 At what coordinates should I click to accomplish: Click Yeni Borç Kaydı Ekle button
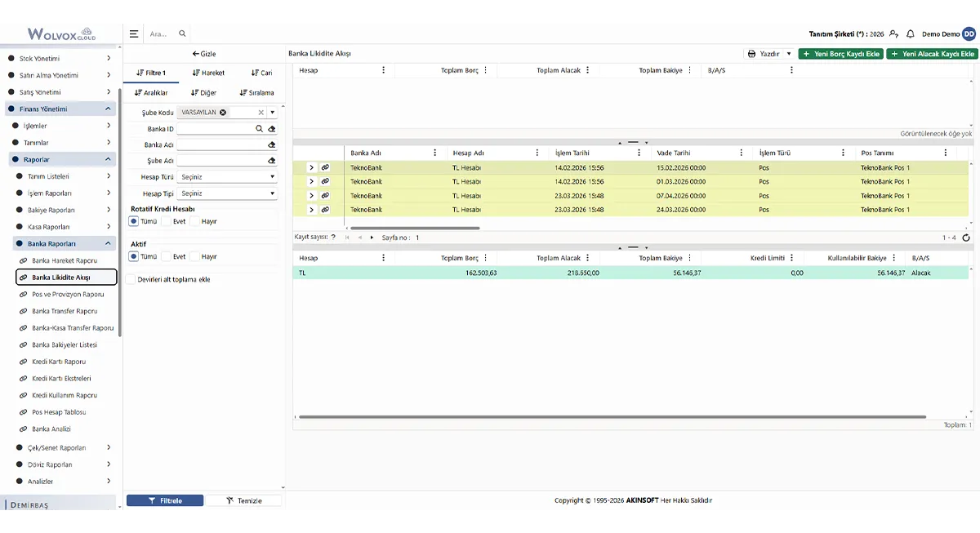(x=841, y=54)
